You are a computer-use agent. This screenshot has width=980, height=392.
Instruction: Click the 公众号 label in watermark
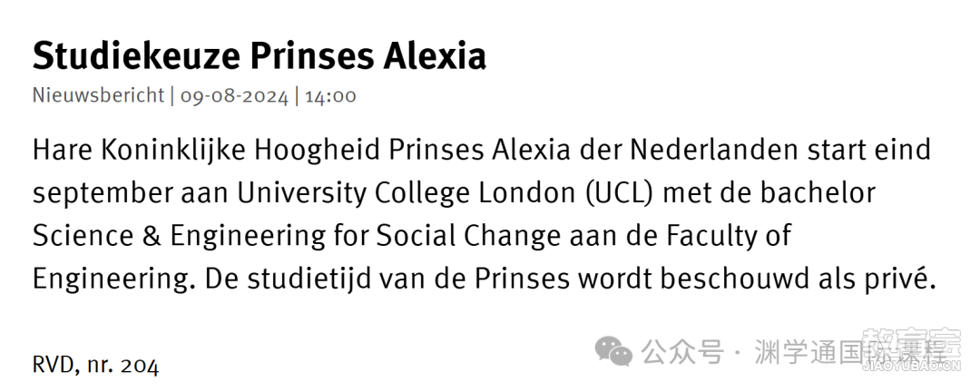(682, 351)
